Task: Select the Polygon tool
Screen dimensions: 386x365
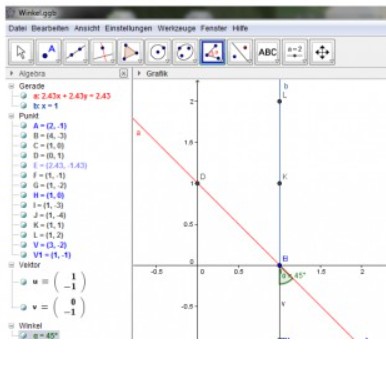Action: pyautogui.click(x=130, y=52)
